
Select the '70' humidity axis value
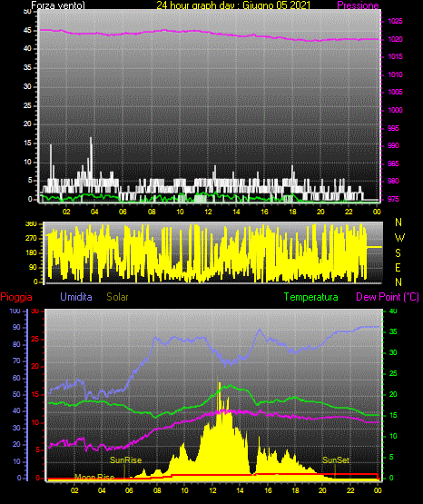[16, 361]
